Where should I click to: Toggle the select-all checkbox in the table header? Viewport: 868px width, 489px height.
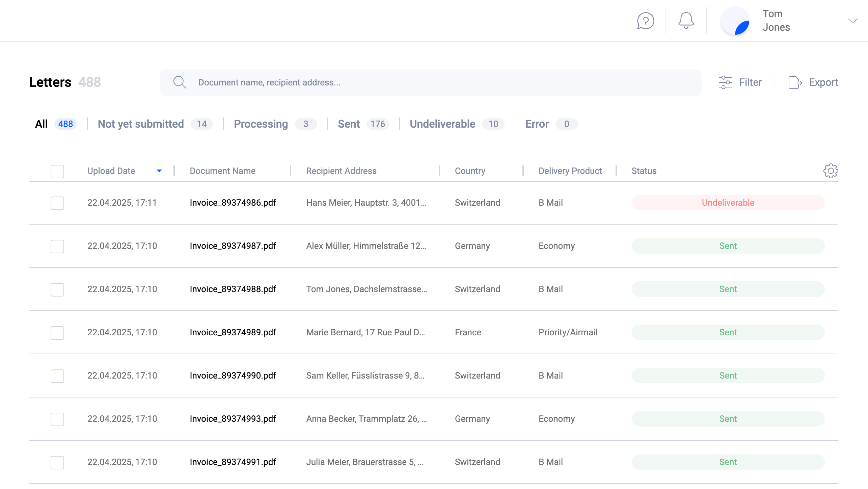coord(57,171)
